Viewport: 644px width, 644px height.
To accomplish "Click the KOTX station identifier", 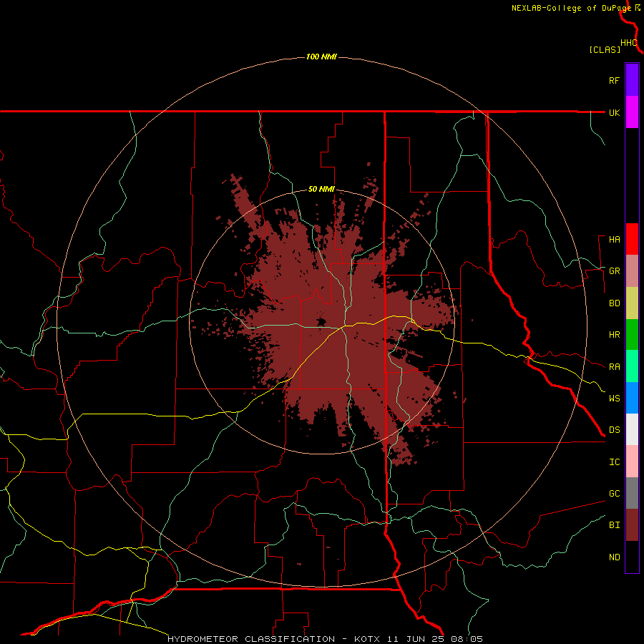I will (367, 639).
